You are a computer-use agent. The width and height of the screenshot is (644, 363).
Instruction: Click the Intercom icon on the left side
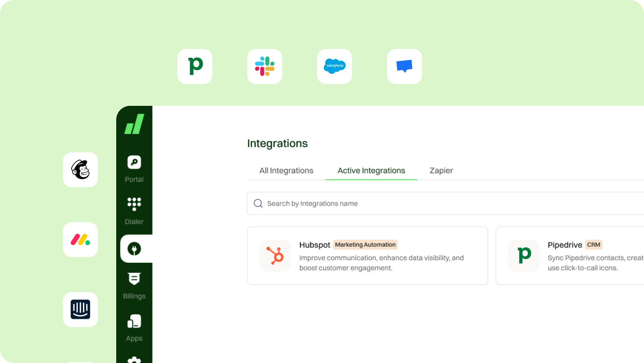(80, 310)
